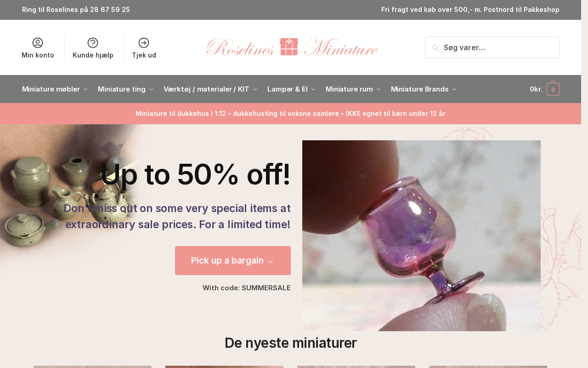Open the Lamper & El menu
Screen dimensions: 588x368
coord(291,89)
